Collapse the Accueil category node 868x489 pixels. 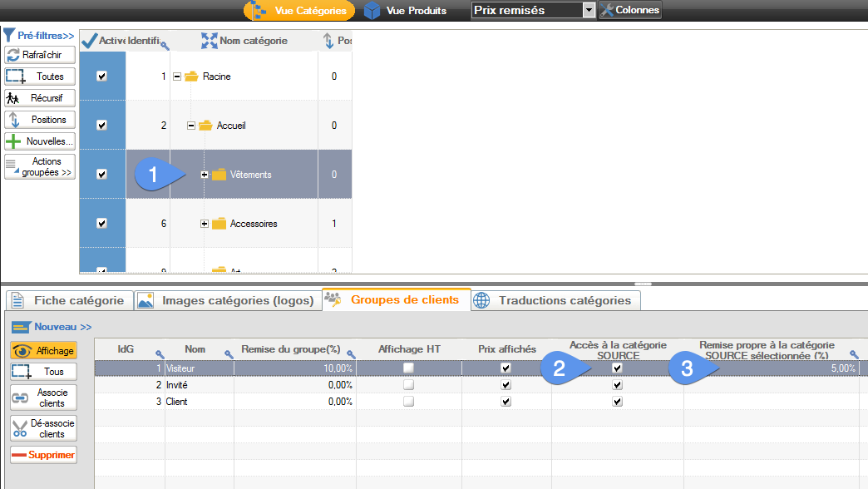(191, 126)
